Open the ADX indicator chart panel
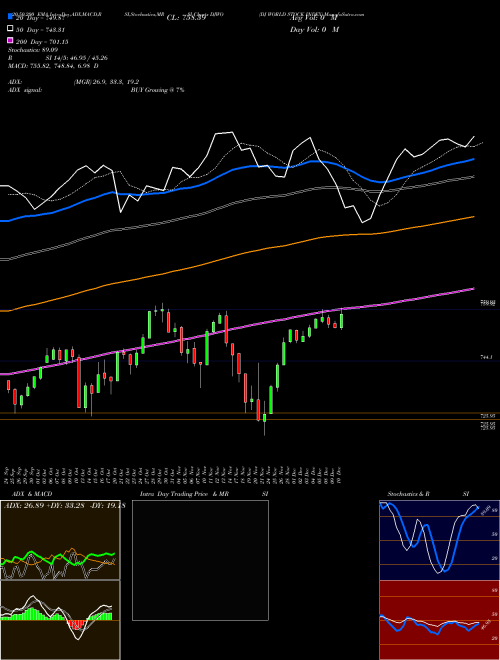This screenshot has width=500, height=660. pos(60,540)
